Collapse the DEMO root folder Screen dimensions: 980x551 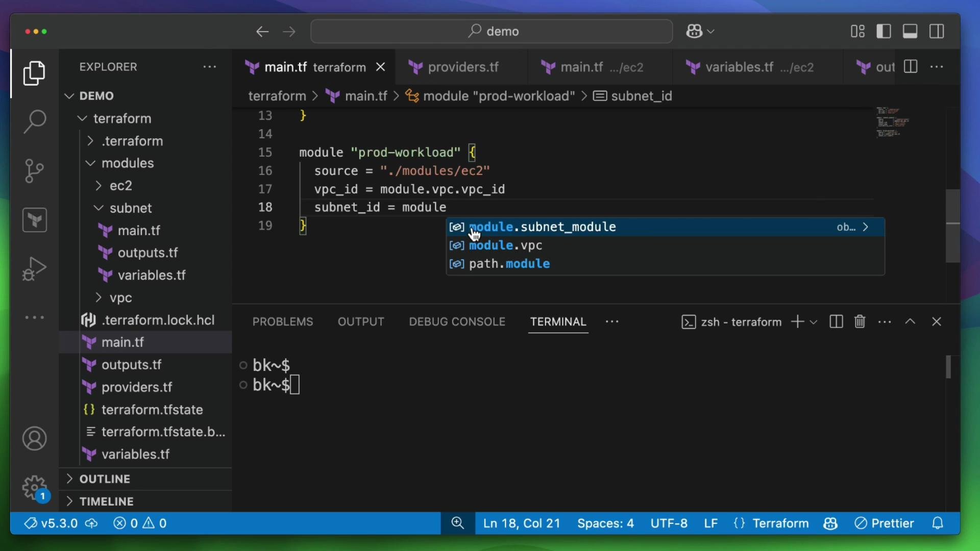click(145, 96)
